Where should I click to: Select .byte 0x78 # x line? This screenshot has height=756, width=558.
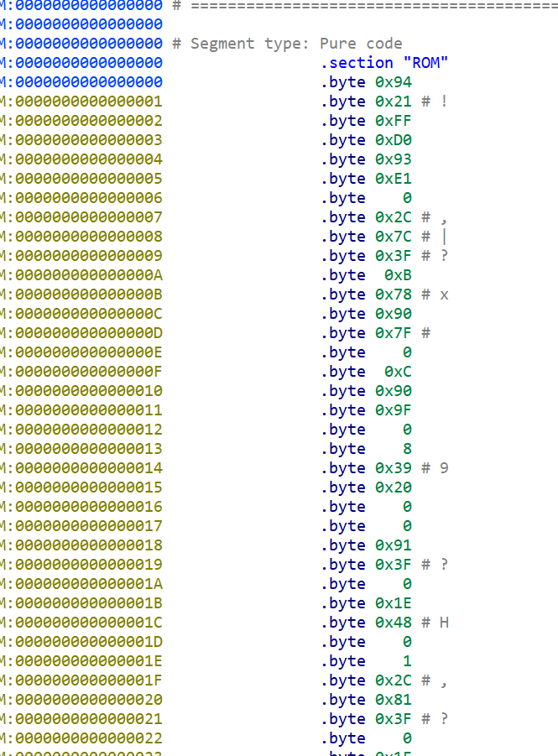point(384,295)
